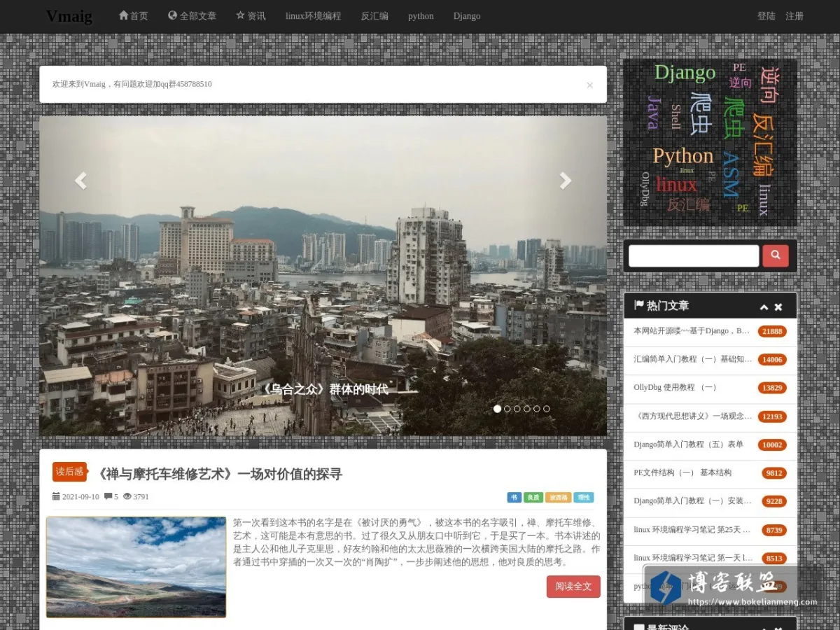Open hot article 本网站开源喽~~基于Django
840x630 pixels.
click(692, 331)
